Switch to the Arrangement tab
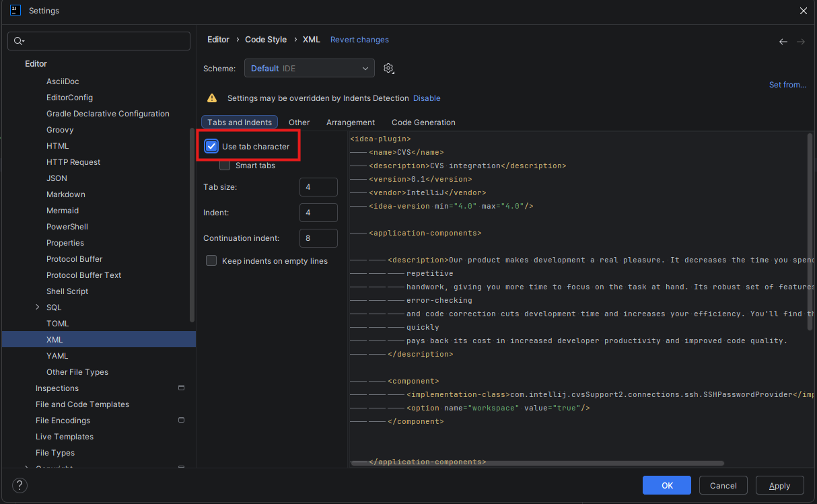 click(351, 122)
